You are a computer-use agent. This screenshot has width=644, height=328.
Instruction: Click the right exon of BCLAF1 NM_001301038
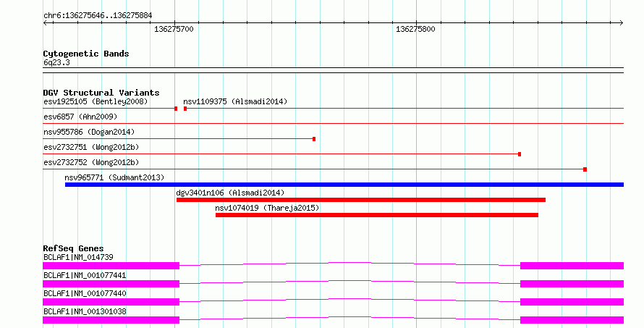click(572, 320)
